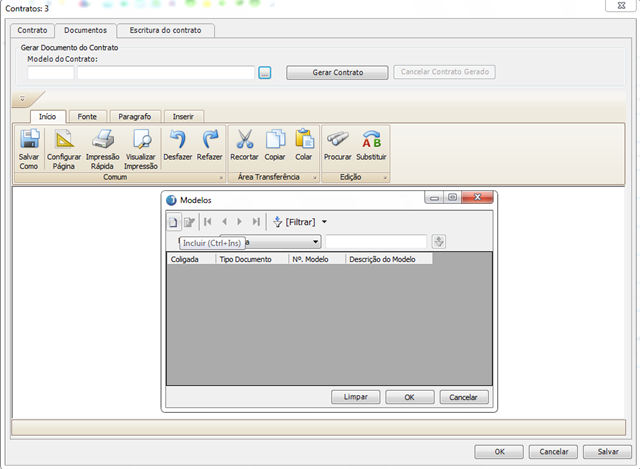Click Cancelar in the Contratos window footer

pos(553,452)
